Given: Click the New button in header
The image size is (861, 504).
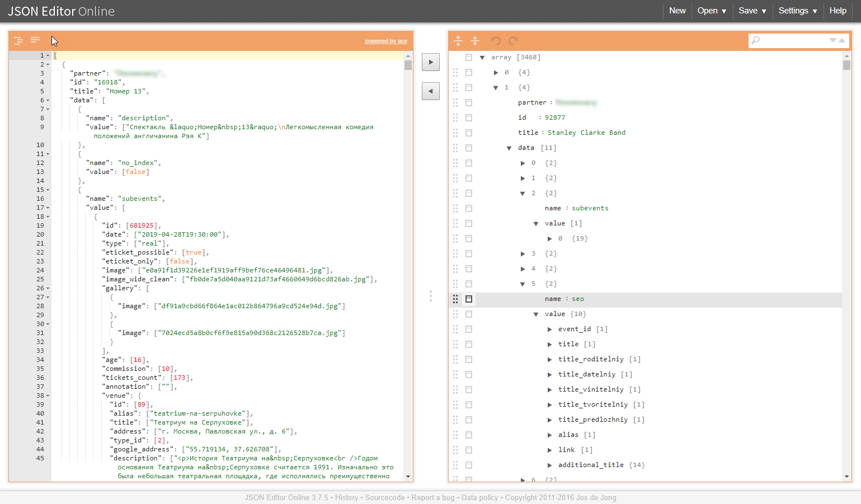Looking at the screenshot, I should pyautogui.click(x=677, y=11).
